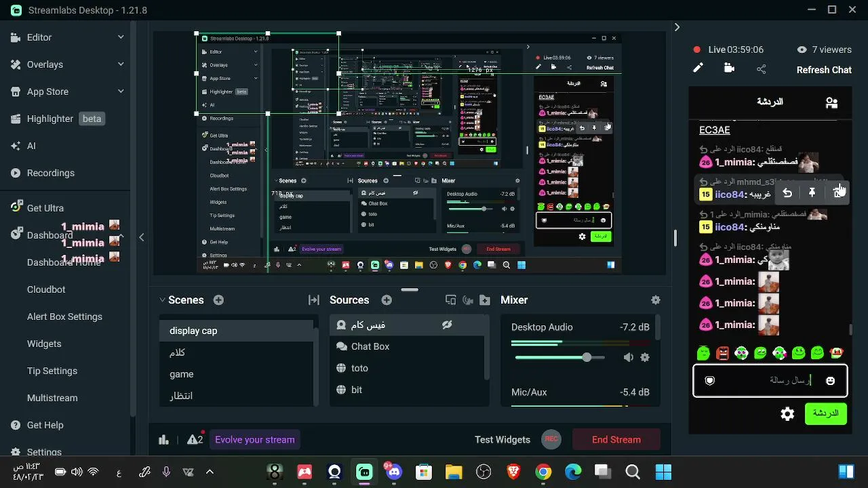Open Mixer advanced audio settings gear
This screenshot has width=868, height=488.
click(x=655, y=300)
